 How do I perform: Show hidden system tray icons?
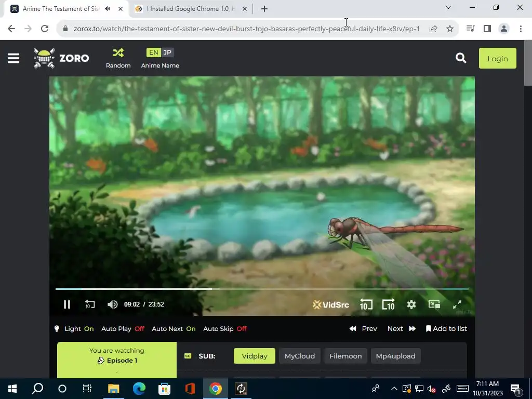coord(394,389)
